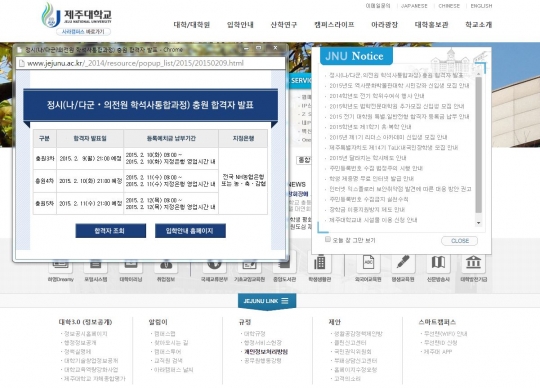
Task: Click the 고객의소리 footer link
Action: 347,378
